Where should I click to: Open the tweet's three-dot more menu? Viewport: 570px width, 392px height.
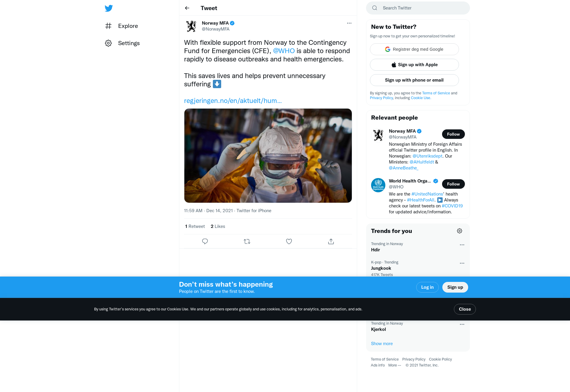[349, 23]
